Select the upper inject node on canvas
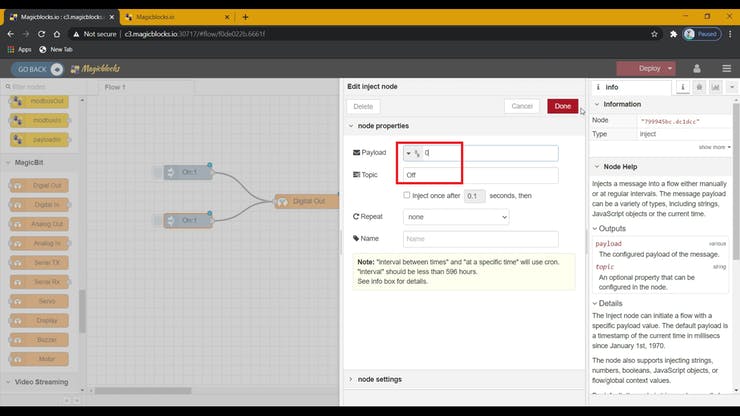 pyautogui.click(x=188, y=172)
